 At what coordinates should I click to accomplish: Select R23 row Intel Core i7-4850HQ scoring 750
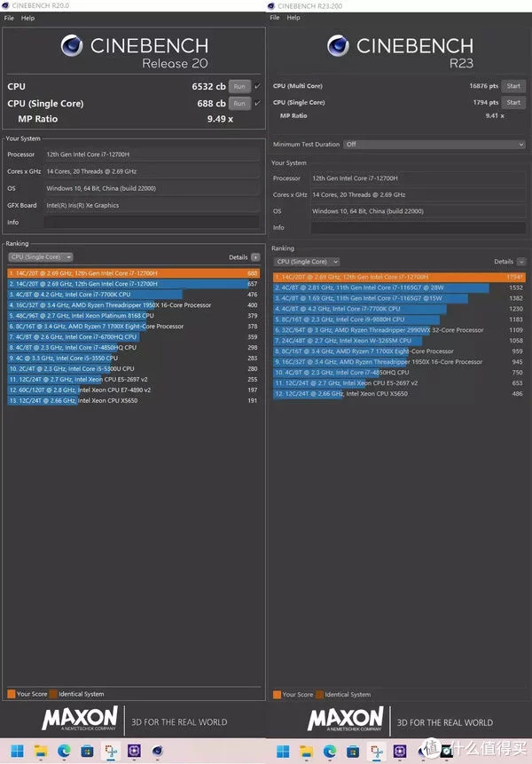click(399, 373)
